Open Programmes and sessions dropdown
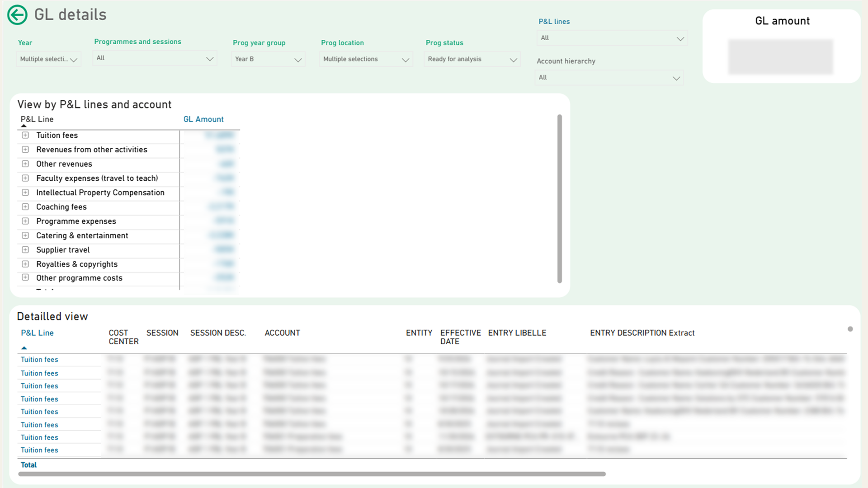868x488 pixels. (x=155, y=58)
